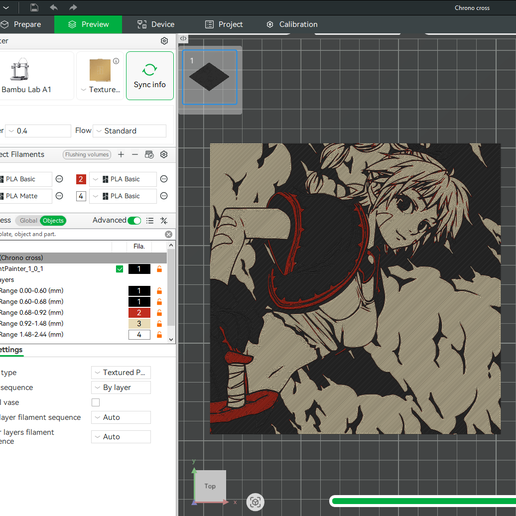The image size is (516, 516).
Task: Click the white filament 4 color swatch
Action: click(81, 196)
